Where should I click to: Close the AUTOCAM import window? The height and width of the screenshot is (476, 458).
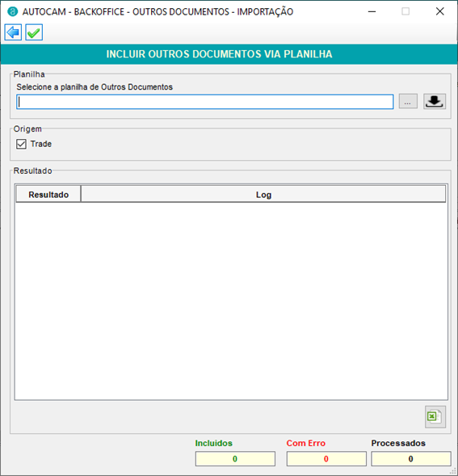click(439, 11)
